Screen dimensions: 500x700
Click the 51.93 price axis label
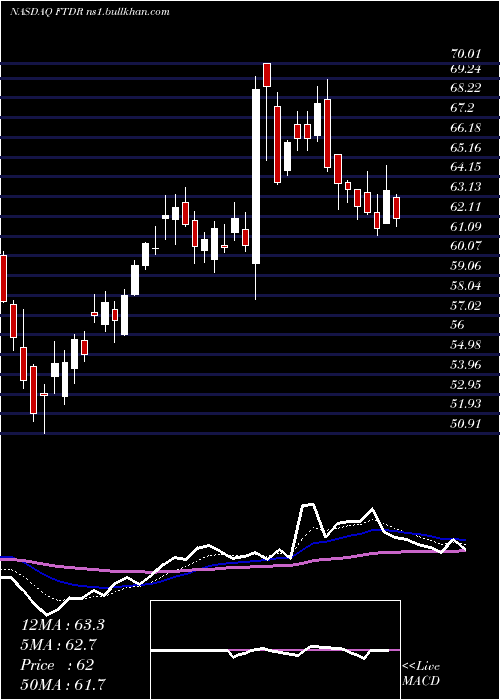466,404
